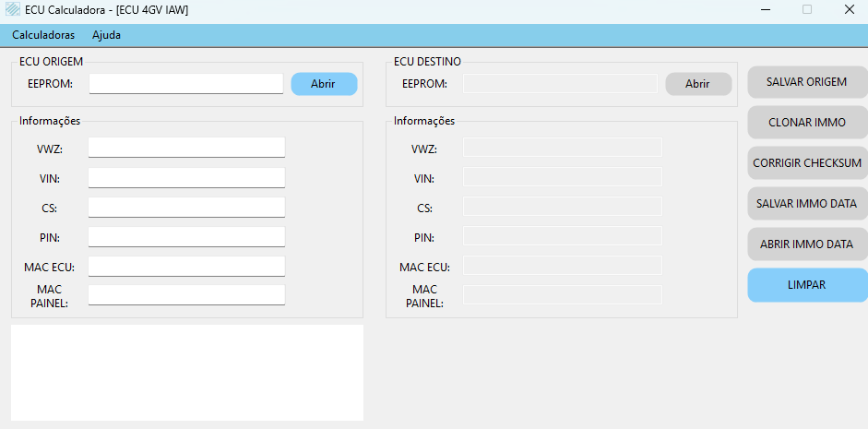Clear all fields with LIMPAR button
Image resolution: width=868 pixels, height=429 pixels.
pos(807,285)
